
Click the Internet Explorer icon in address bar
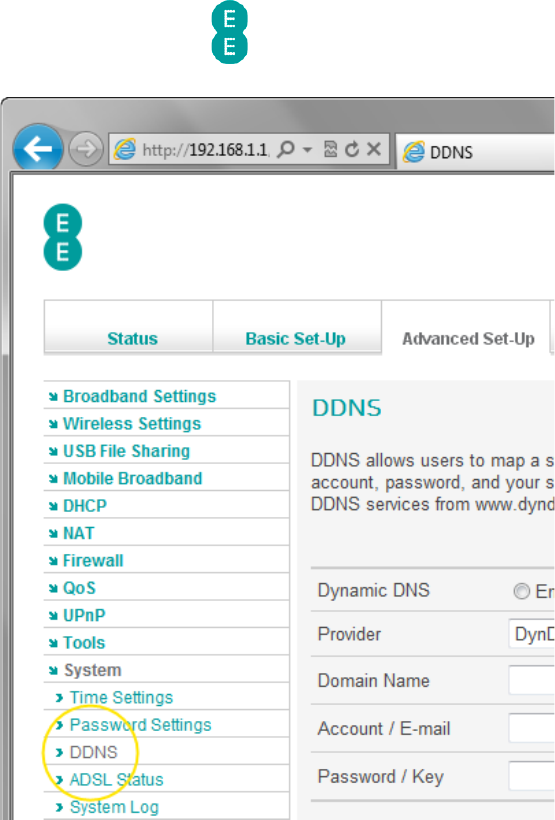[x=125, y=150]
